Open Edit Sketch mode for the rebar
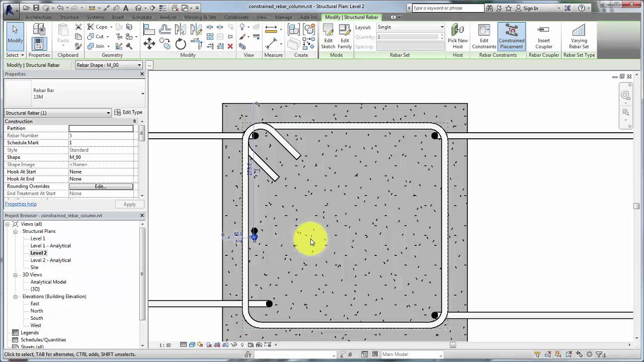 (x=329, y=35)
